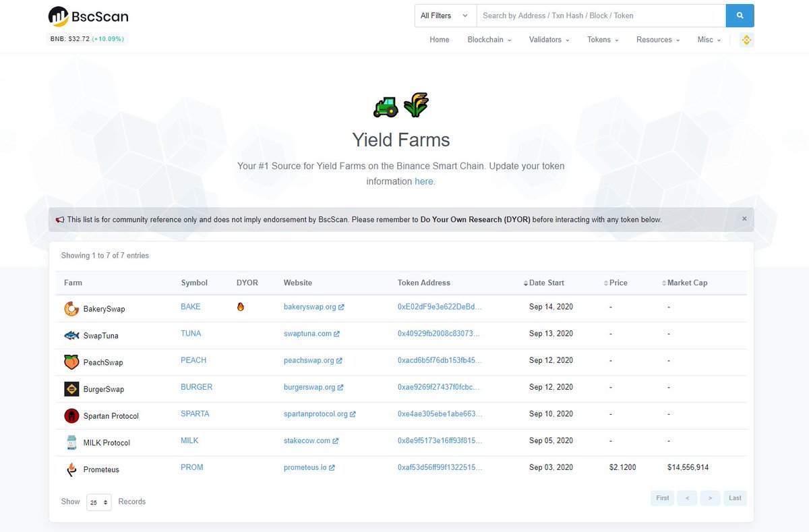Click the BAKE DYOR fire icon
The height and width of the screenshot is (532, 809).
click(241, 307)
